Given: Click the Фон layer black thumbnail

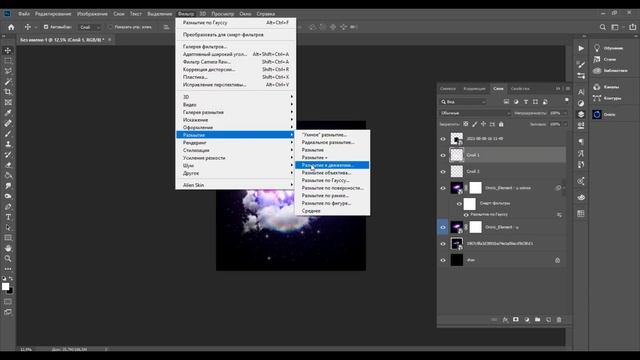Looking at the screenshot, I should pyautogui.click(x=457, y=260).
